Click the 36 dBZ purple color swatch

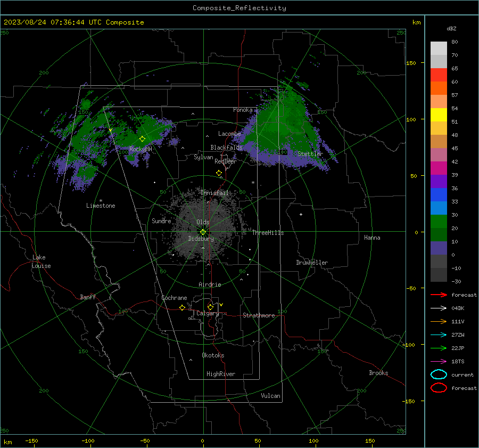point(439,182)
